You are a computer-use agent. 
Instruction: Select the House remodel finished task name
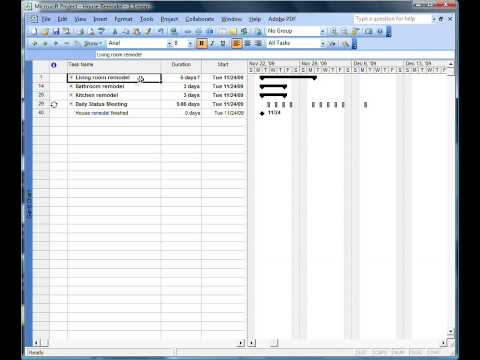tap(102, 113)
